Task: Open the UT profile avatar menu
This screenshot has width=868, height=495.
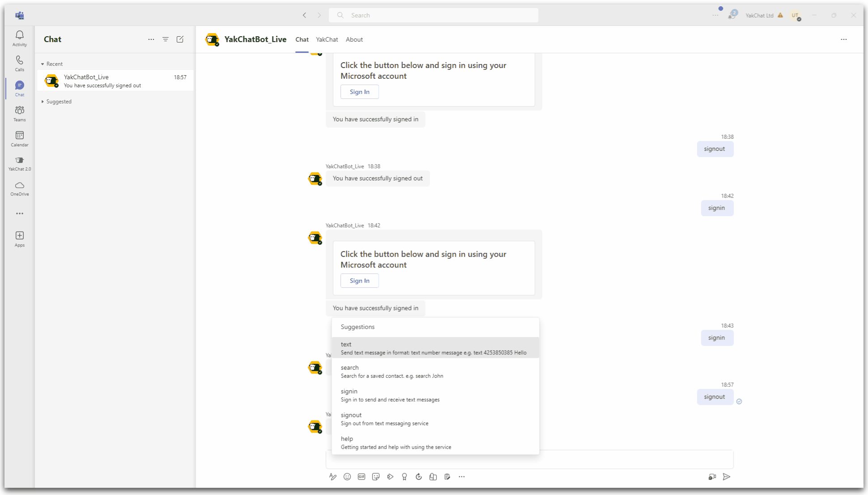Action: click(x=795, y=15)
